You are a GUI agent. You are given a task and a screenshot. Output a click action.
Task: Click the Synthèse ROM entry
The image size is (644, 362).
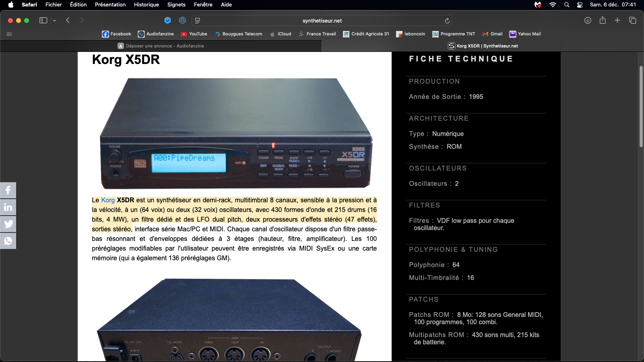point(436,147)
